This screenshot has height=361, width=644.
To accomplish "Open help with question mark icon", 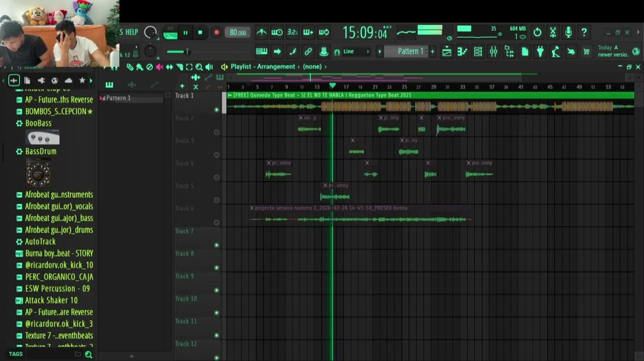I will (x=584, y=33).
